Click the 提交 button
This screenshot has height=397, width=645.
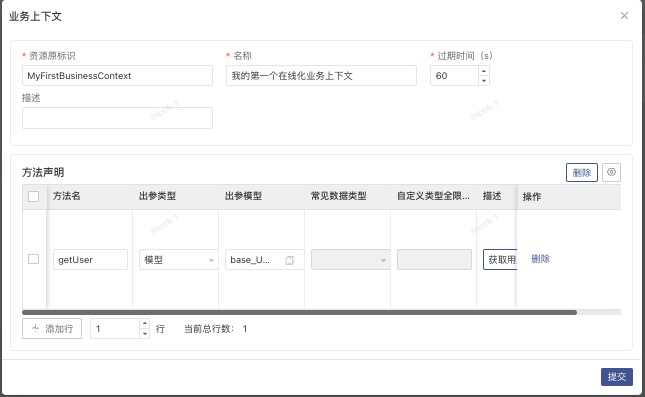pyautogui.click(x=617, y=376)
